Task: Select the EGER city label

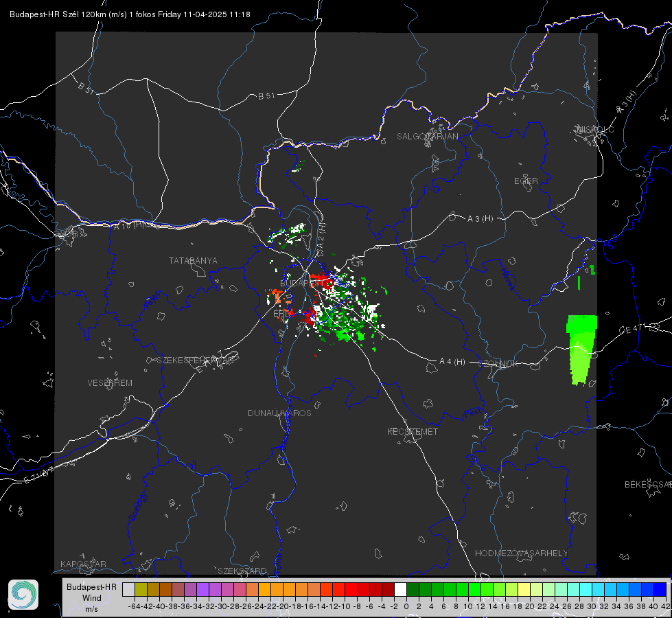Action: (x=526, y=181)
